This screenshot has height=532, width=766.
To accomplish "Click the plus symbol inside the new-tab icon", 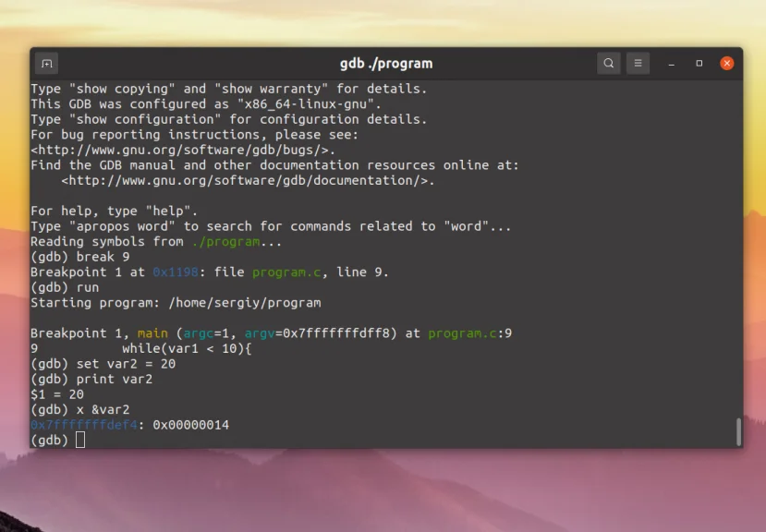I will [46, 63].
